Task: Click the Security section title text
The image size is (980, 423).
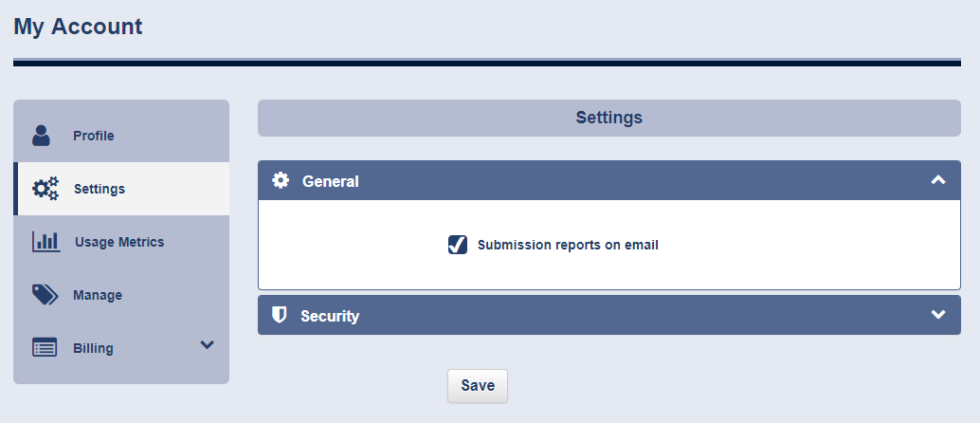Action: click(x=330, y=316)
